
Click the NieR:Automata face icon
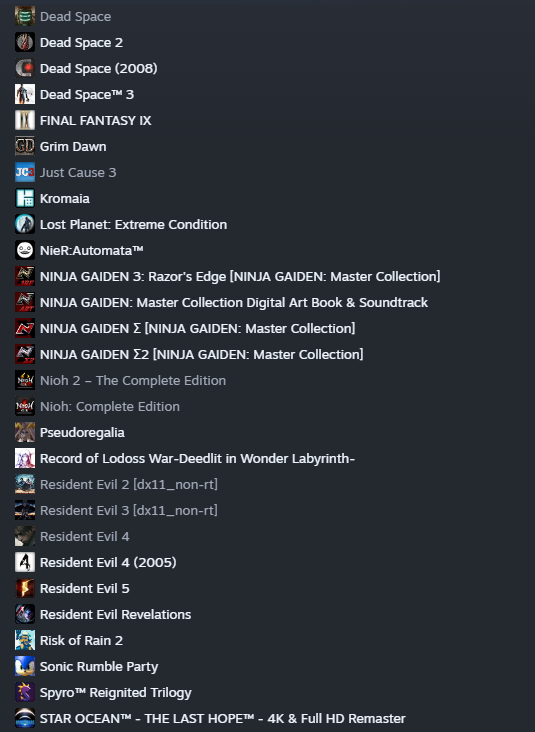click(25, 250)
